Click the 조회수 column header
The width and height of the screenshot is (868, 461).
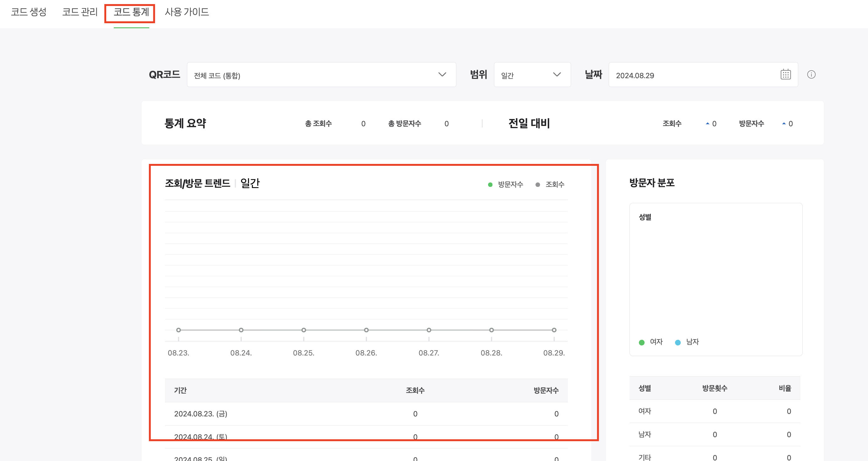(415, 390)
